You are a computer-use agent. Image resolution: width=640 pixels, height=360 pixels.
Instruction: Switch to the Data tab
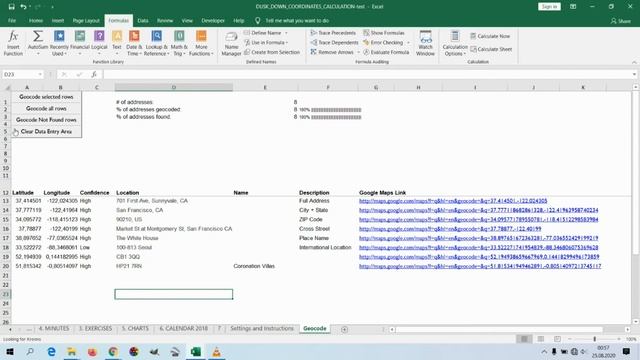click(x=143, y=20)
